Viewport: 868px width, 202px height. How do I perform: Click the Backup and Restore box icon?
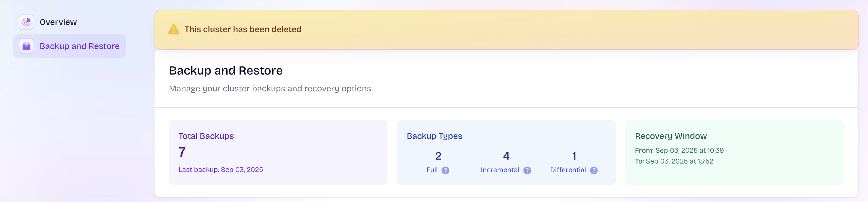pyautogui.click(x=26, y=46)
